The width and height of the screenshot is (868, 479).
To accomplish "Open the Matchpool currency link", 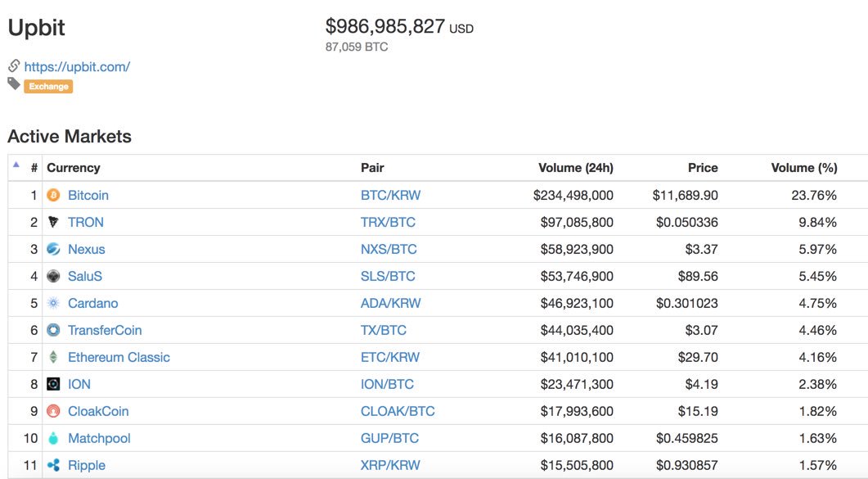I will coord(99,438).
